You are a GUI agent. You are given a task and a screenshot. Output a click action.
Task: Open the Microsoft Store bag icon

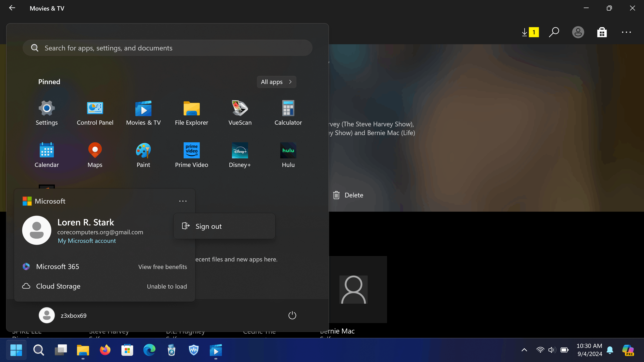click(602, 33)
